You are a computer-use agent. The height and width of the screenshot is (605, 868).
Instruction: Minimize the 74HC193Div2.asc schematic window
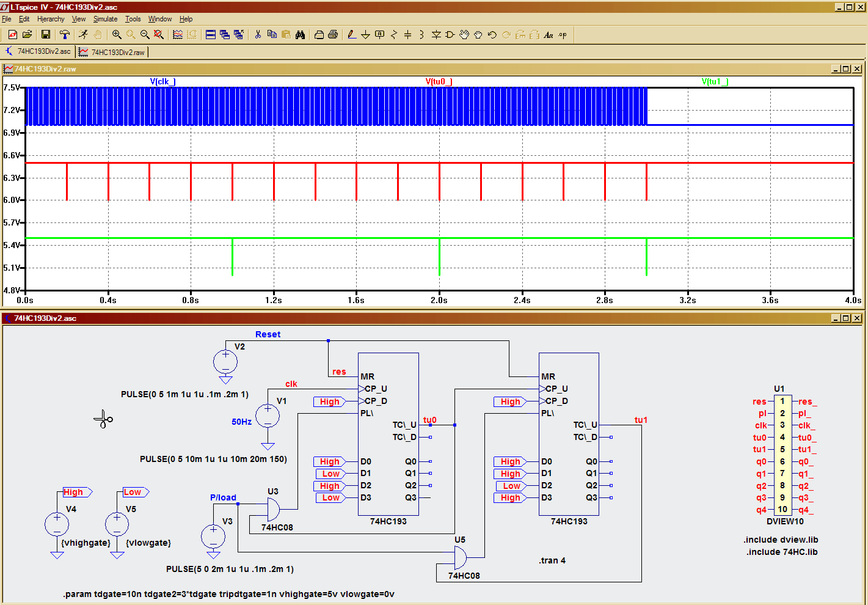pos(836,318)
